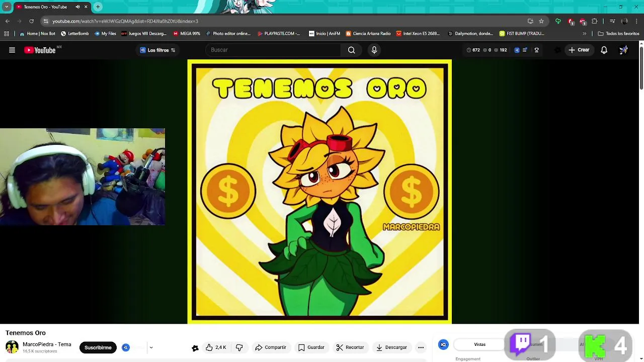Open the vidIQ playlist tool icon in header
The width and height of the screenshot is (644, 362).
click(525, 50)
